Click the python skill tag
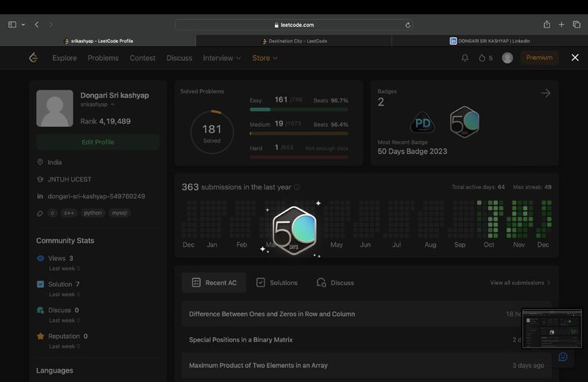The image size is (588, 382). 93,213
